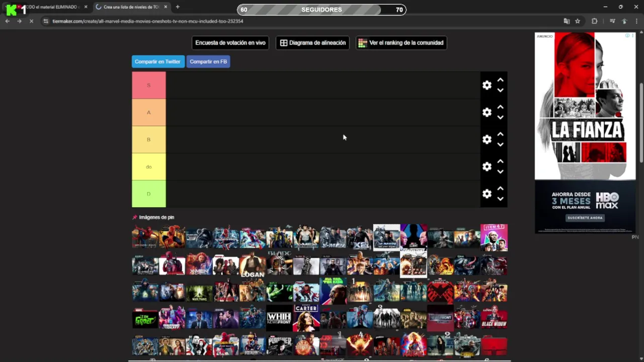
Task: Open Chrome three-dot menu
Action: pos(637,21)
